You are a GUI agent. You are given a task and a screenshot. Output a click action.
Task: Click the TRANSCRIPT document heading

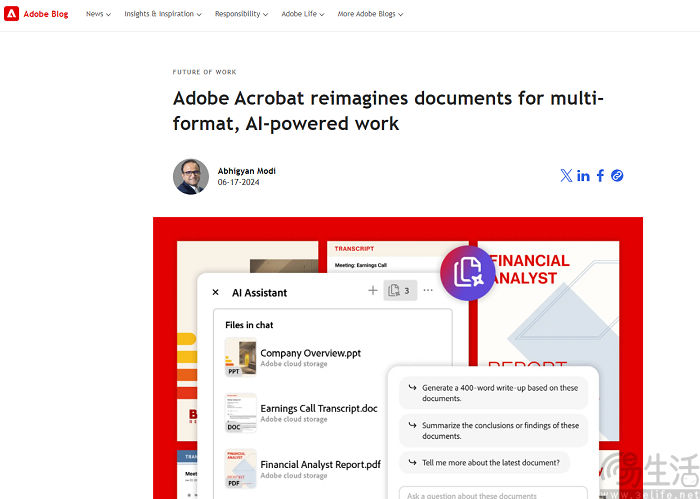coord(354,249)
